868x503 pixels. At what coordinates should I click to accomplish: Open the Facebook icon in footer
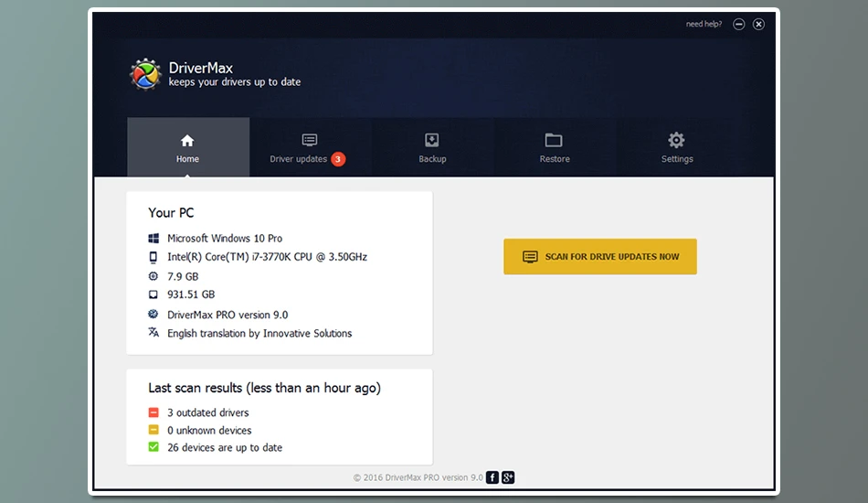pos(492,477)
